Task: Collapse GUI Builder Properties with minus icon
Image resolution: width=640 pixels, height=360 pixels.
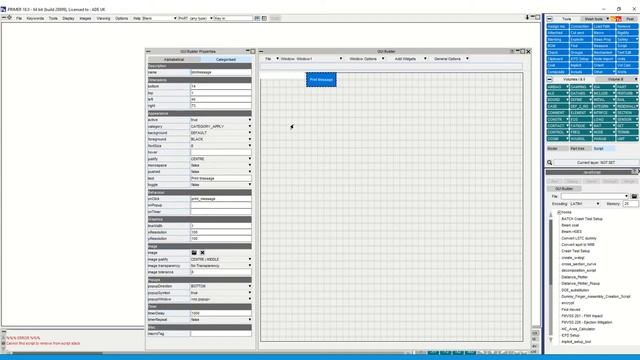Action: coord(148,51)
